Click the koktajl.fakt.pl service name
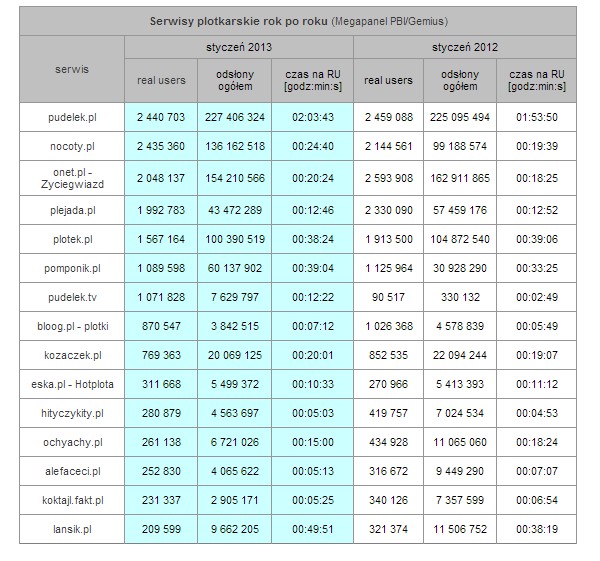The width and height of the screenshot is (600, 561). tap(72, 500)
